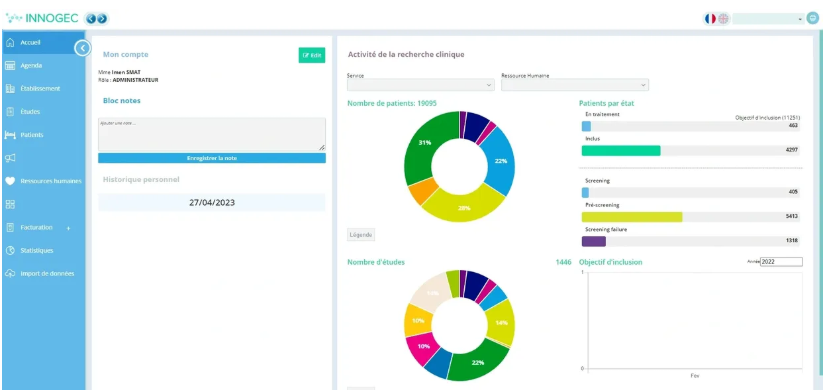Click the Screening progress bar
This screenshot has height=390, width=824.
coord(691,192)
